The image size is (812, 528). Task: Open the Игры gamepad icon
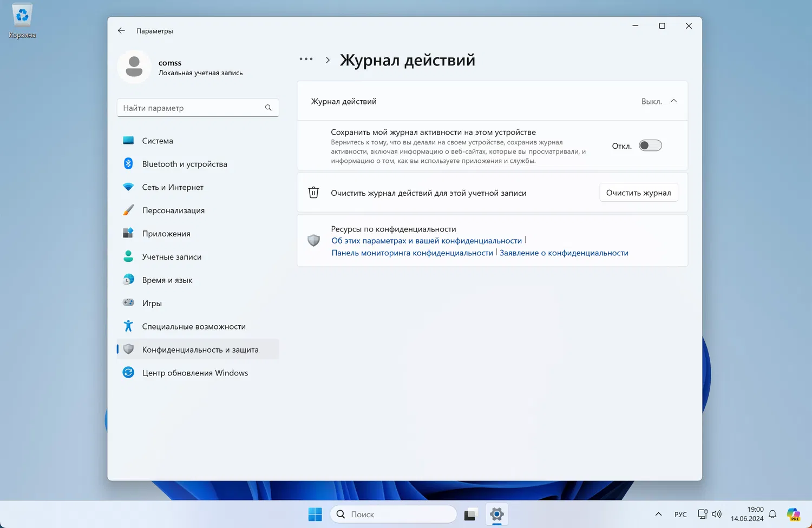click(128, 303)
